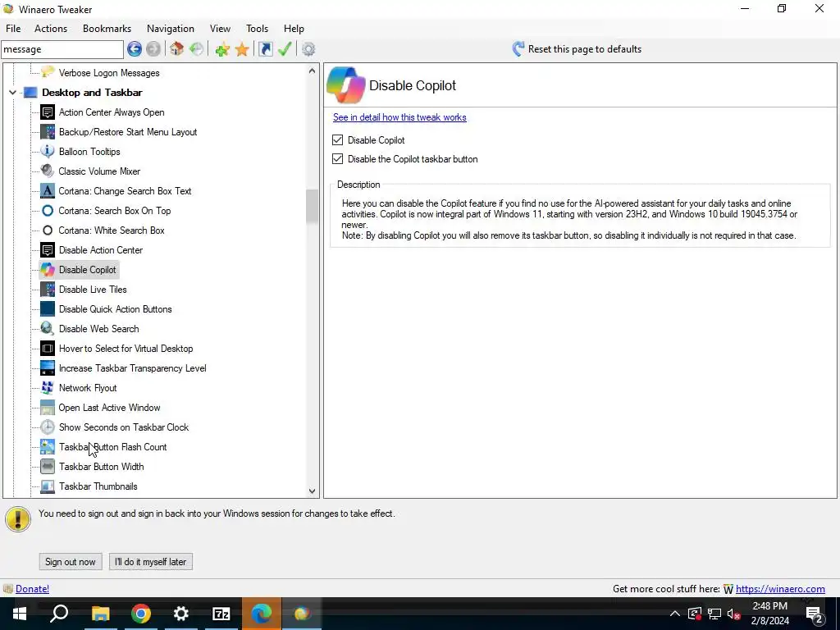
Task: Open 7-Zip from the taskbar
Action: 221,614
